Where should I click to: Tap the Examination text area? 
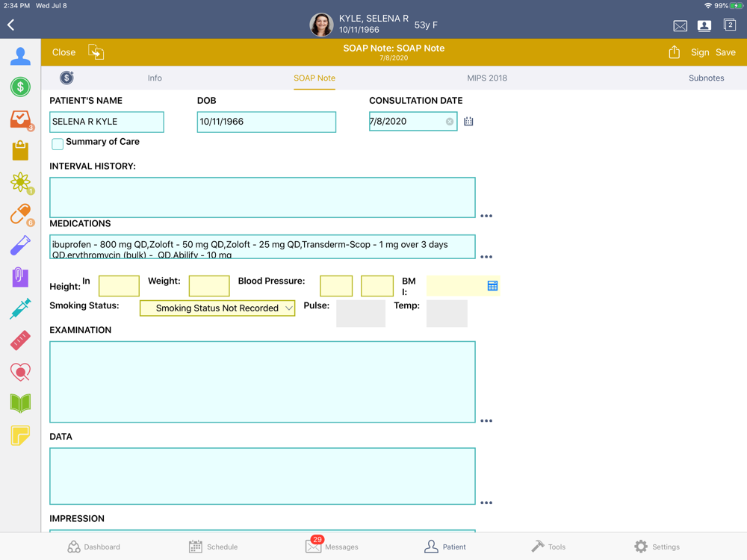(262, 382)
